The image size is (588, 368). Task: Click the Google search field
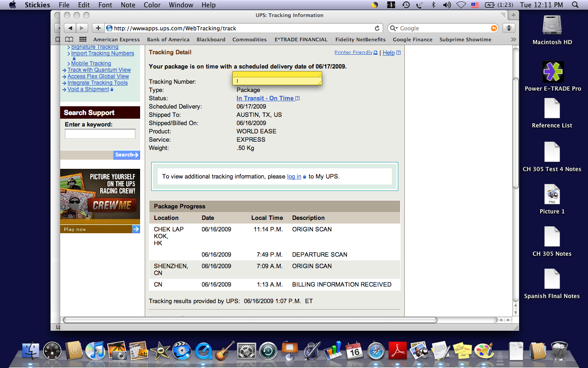[444, 28]
